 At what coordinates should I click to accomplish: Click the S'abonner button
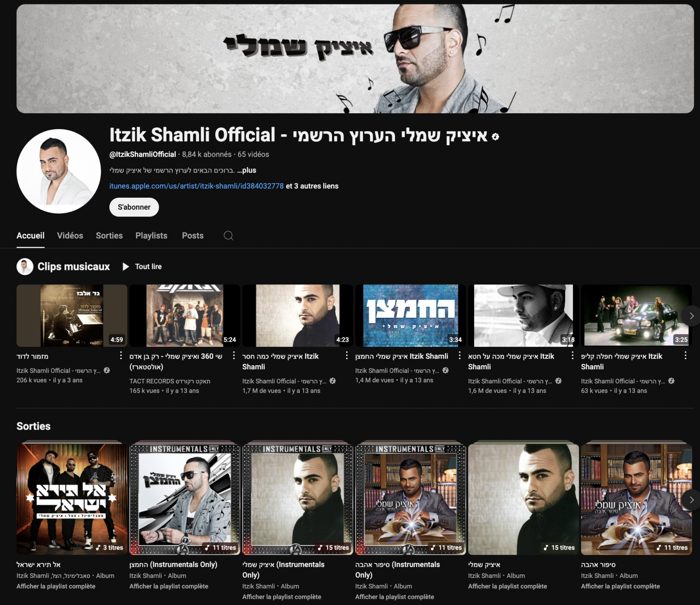(x=134, y=207)
